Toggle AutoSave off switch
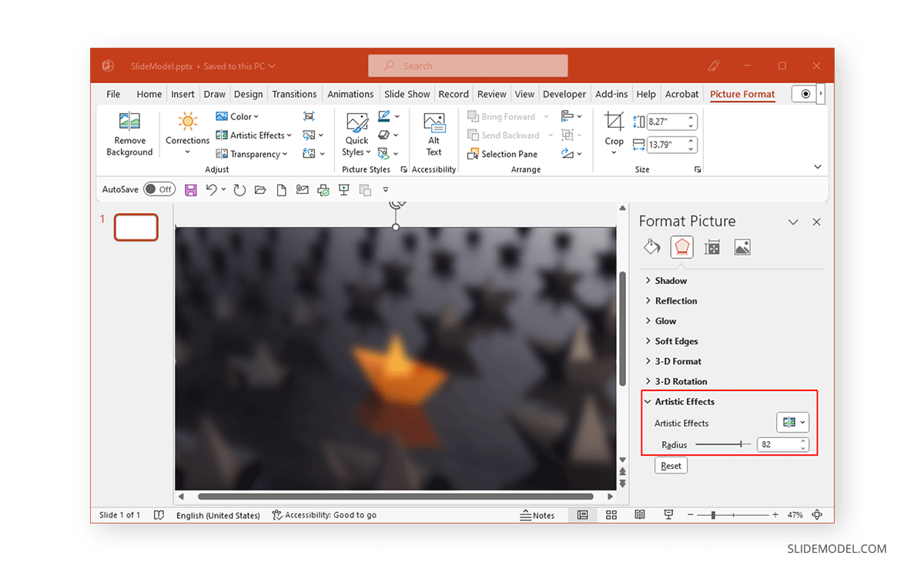Viewport: 924px width, 572px height. [x=159, y=188]
